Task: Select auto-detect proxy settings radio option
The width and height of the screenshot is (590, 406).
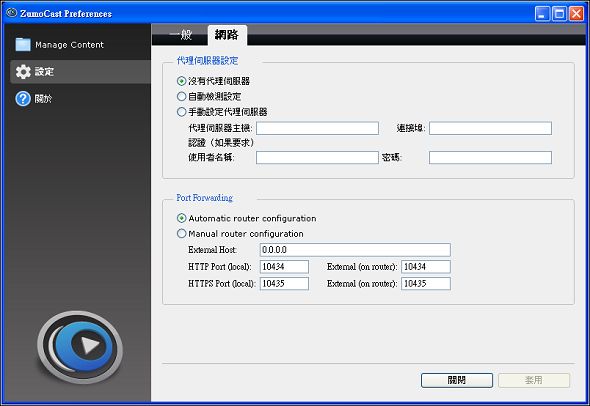Action: (181, 96)
